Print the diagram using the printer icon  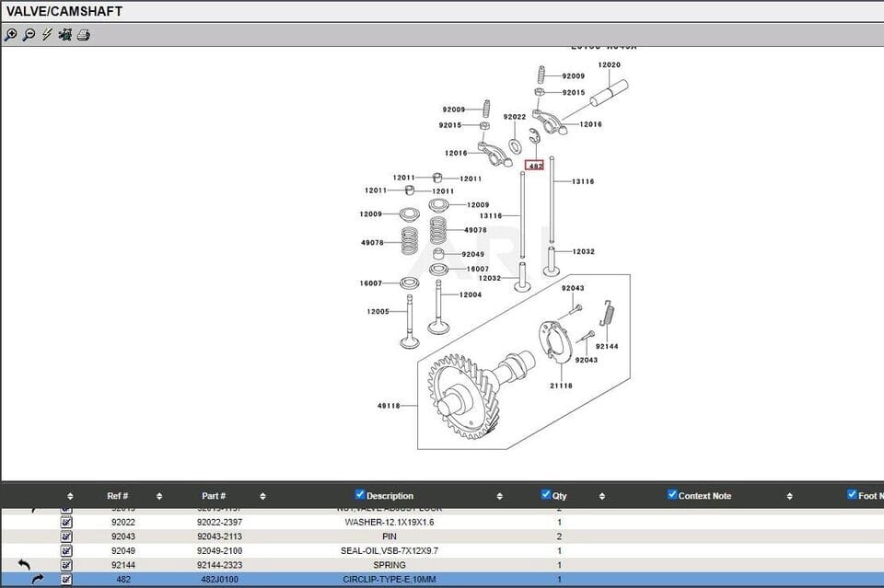pyautogui.click(x=83, y=35)
